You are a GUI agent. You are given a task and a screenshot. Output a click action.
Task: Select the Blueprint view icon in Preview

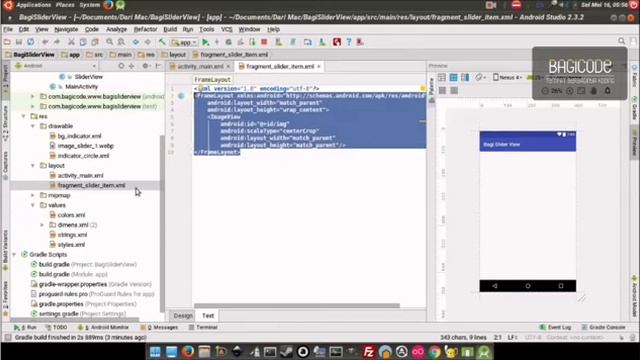coord(453,78)
